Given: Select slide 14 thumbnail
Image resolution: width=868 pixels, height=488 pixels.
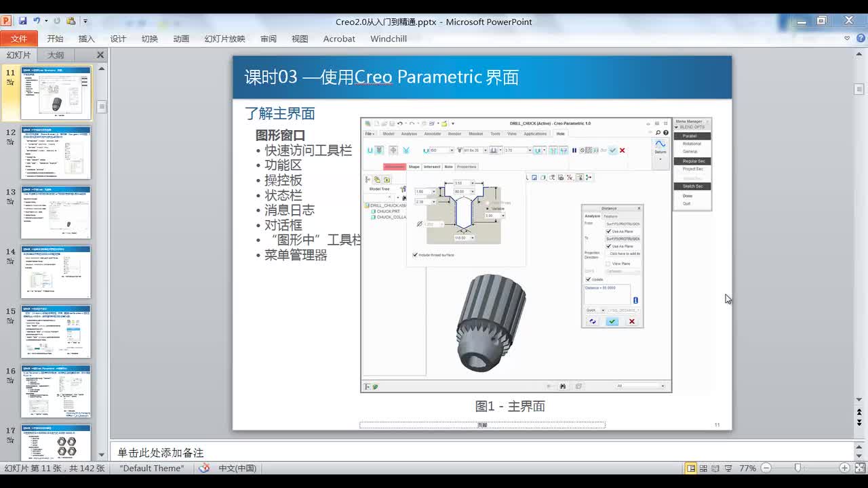Looking at the screenshot, I should coord(56,272).
